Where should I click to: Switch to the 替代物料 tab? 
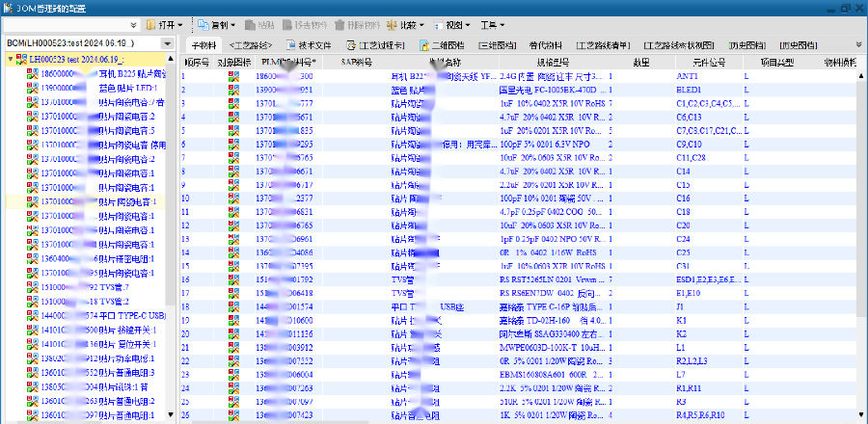click(x=547, y=45)
